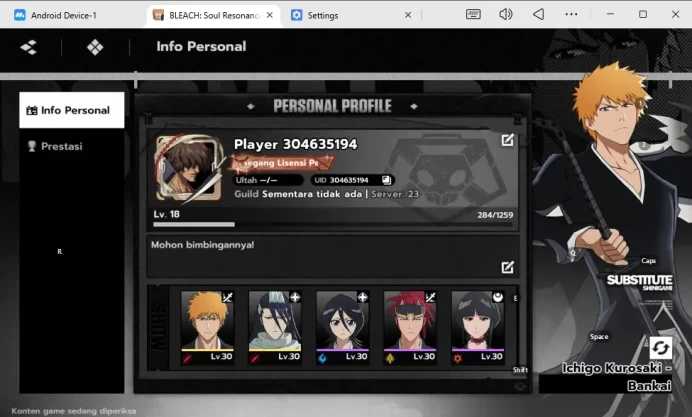Image resolution: width=692 pixels, height=417 pixels.
Task: Click the red slash element icon on Byakuya card
Action: (255, 358)
